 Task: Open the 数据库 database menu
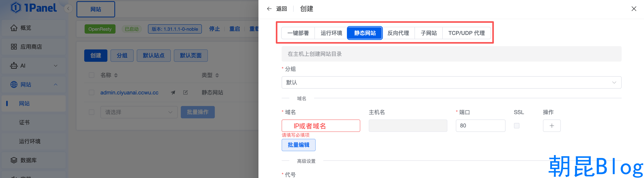tap(33, 160)
